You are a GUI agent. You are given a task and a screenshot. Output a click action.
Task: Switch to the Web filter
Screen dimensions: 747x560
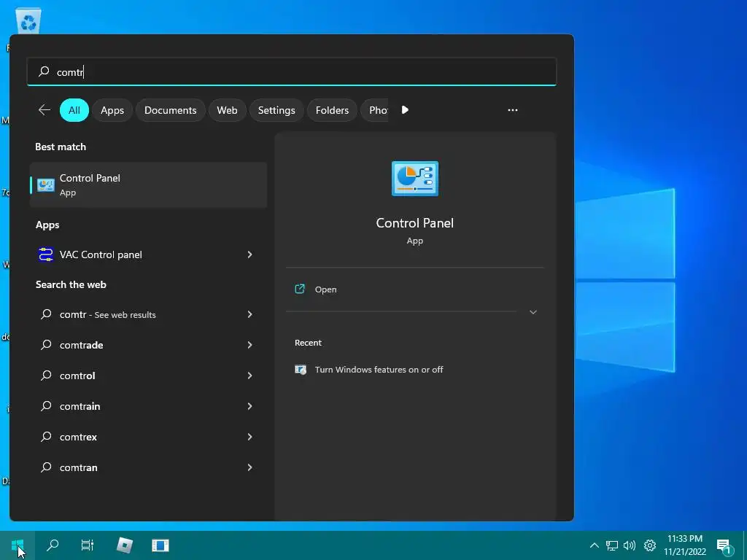coord(228,110)
